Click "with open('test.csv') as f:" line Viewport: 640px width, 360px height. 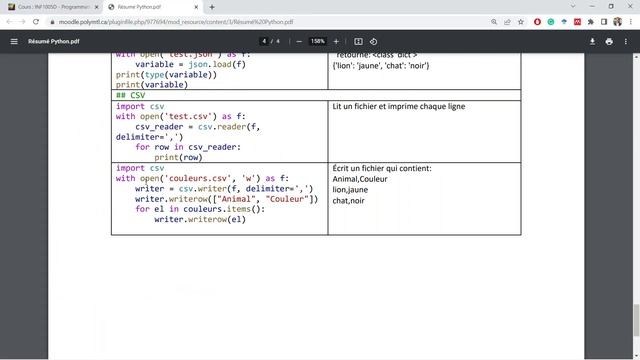[181, 117]
